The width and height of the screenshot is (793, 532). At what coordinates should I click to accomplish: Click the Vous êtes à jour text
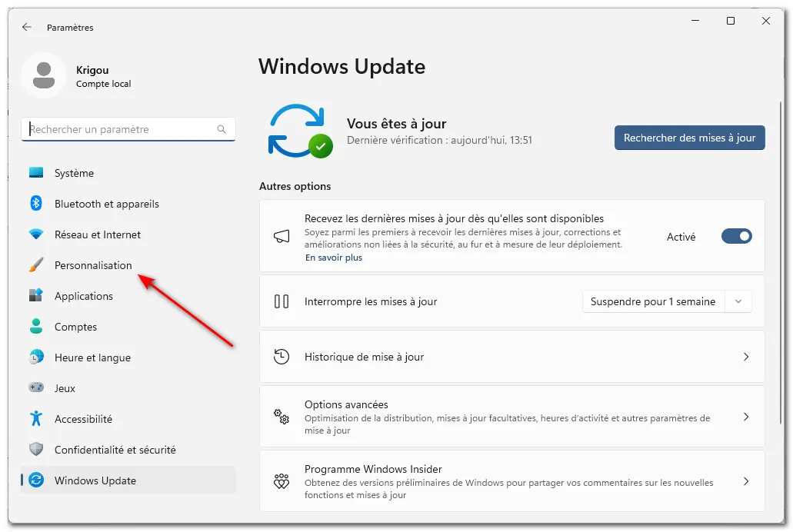click(397, 124)
